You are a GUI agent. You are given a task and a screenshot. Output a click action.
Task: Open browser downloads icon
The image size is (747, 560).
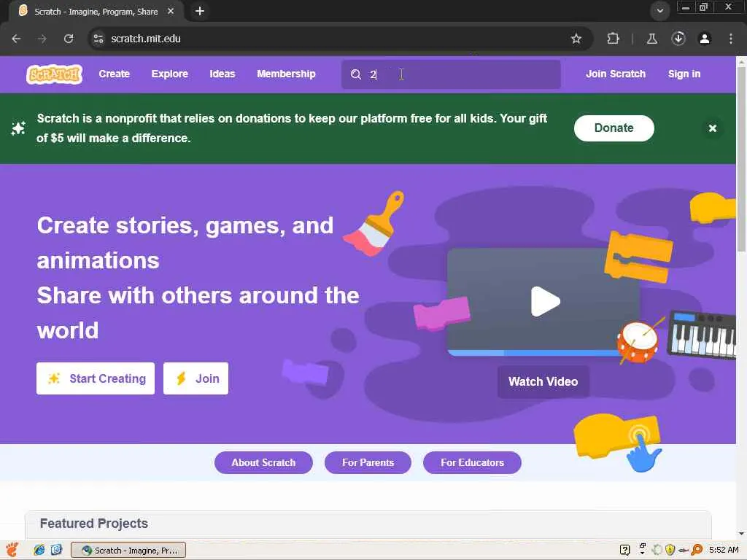coord(678,39)
